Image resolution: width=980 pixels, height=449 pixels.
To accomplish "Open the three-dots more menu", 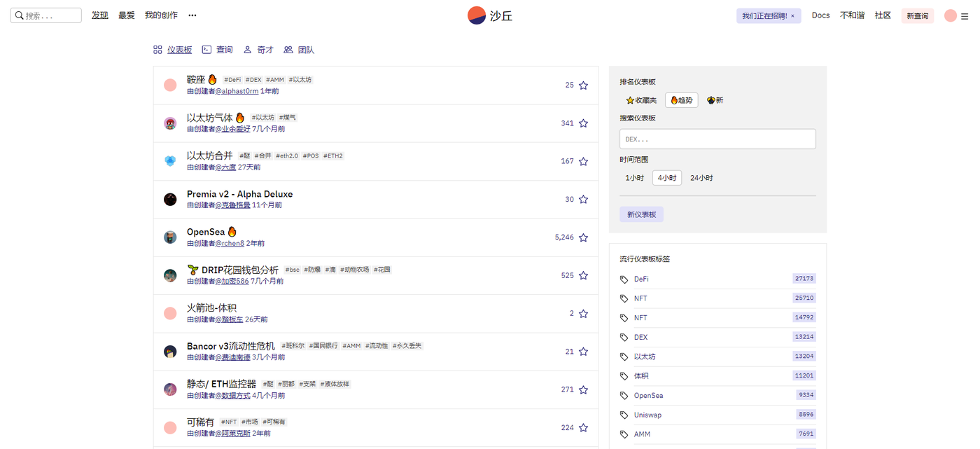I will click(x=192, y=15).
